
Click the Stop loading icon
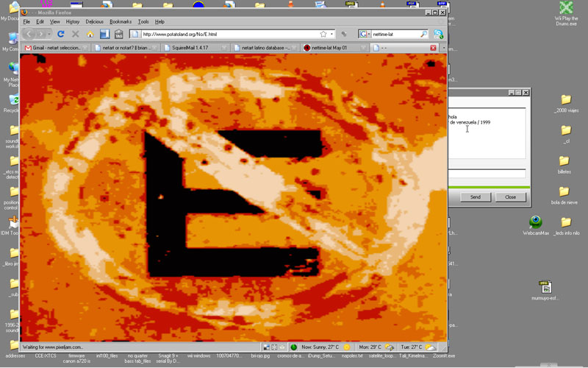click(76, 34)
